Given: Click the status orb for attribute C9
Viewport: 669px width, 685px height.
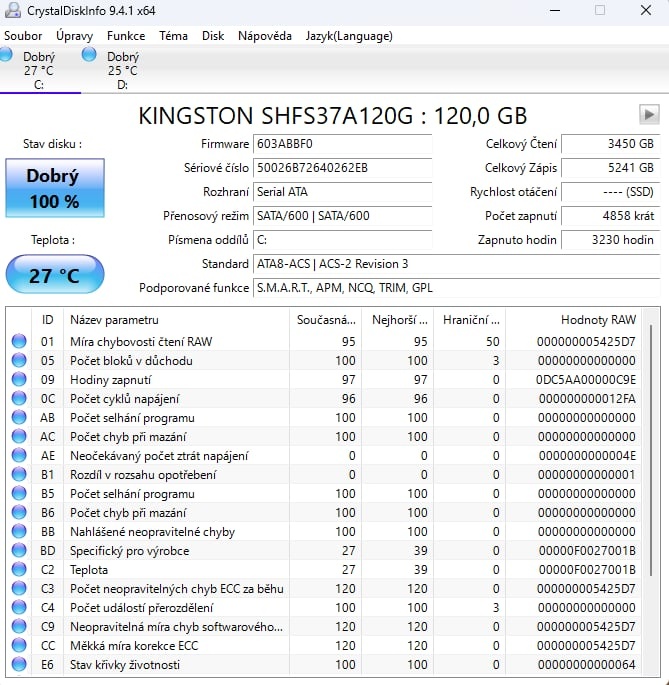Looking at the screenshot, I should [x=19, y=626].
